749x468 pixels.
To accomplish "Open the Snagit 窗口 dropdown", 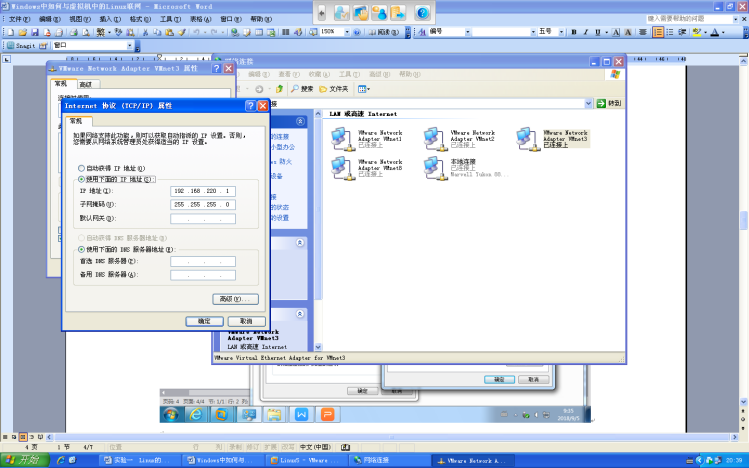I will [129, 45].
